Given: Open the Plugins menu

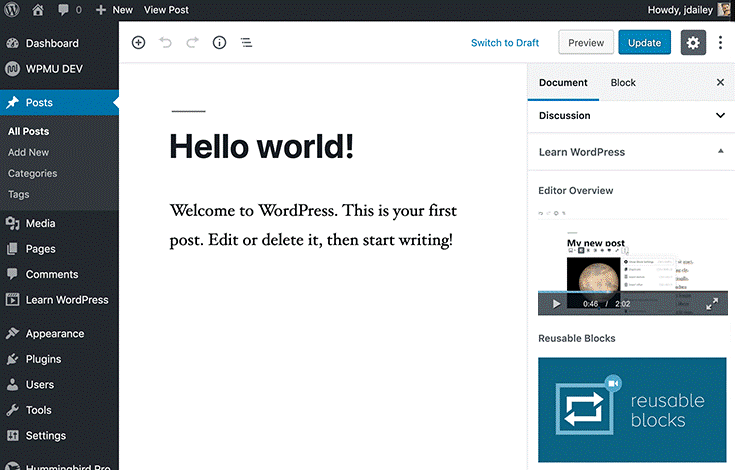Looking at the screenshot, I should 59,359.
